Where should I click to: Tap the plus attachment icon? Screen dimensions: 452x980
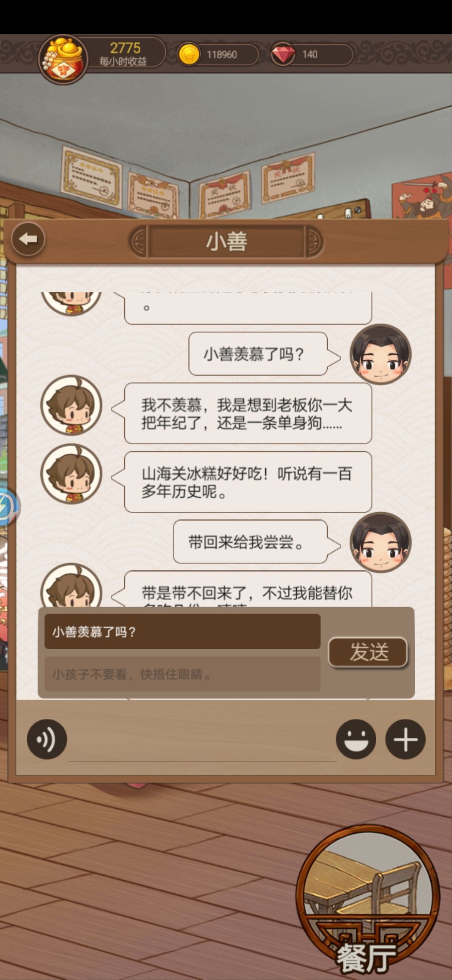pyautogui.click(x=405, y=739)
